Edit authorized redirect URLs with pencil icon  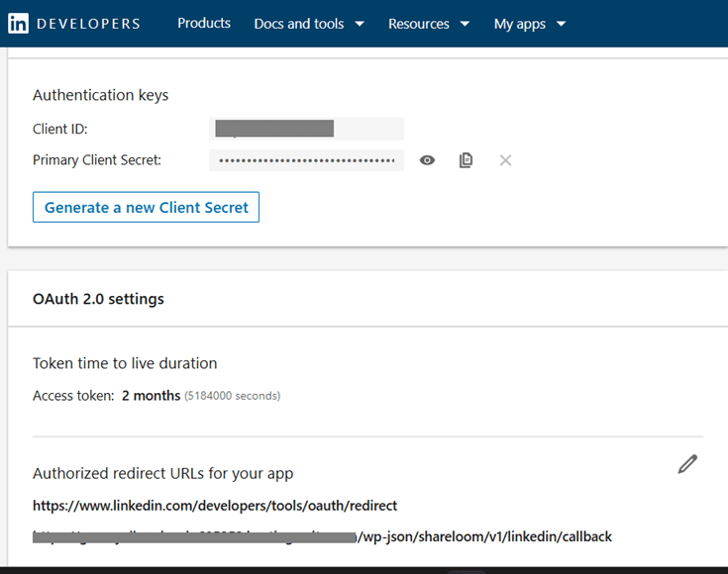click(687, 463)
